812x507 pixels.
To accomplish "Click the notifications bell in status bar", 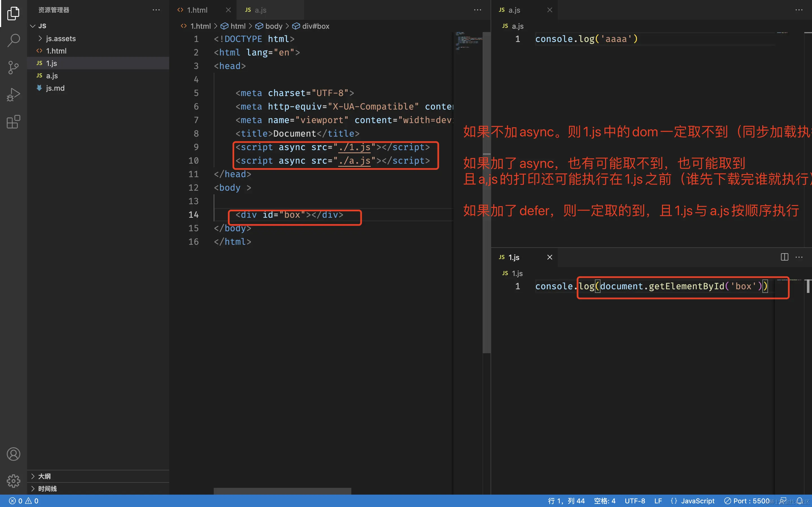I will click(800, 501).
